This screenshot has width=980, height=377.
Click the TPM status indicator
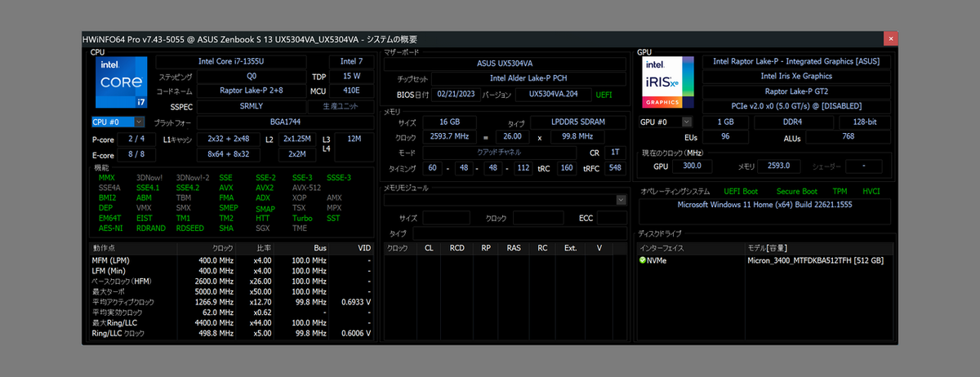(839, 191)
